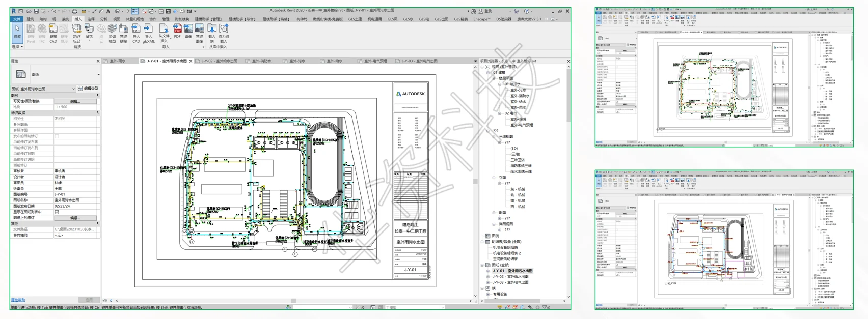Open the view tabs overflow dropdown arrow

[476, 61]
